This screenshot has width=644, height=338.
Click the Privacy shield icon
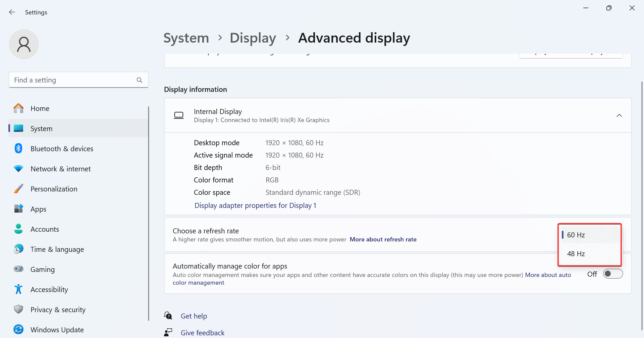coord(18,309)
